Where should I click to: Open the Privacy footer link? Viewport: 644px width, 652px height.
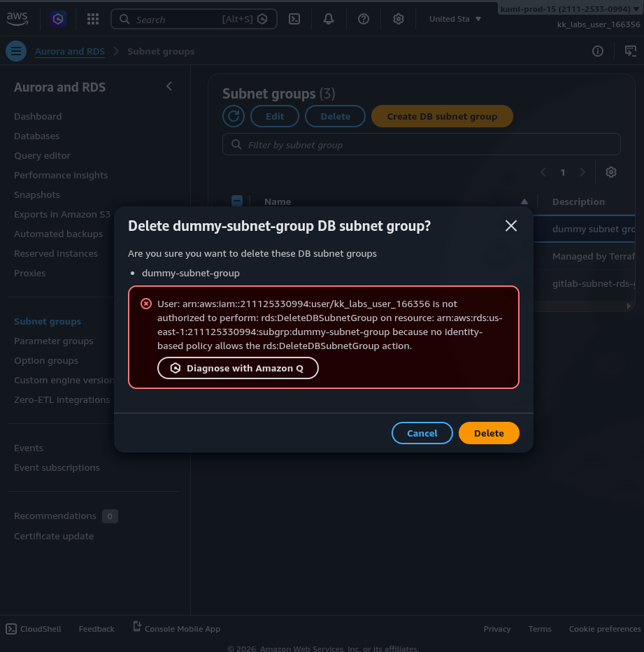click(x=497, y=629)
